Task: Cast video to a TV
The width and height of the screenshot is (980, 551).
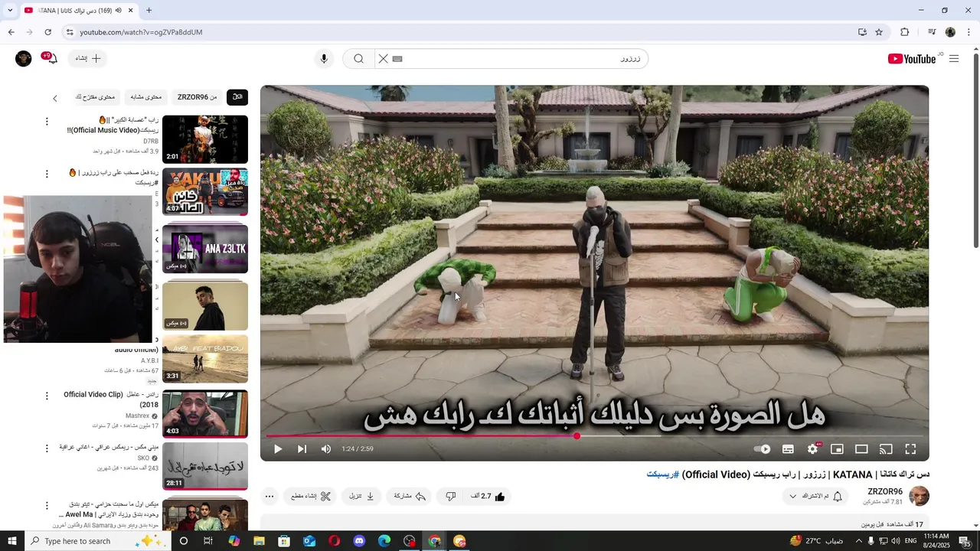Action: click(x=886, y=449)
